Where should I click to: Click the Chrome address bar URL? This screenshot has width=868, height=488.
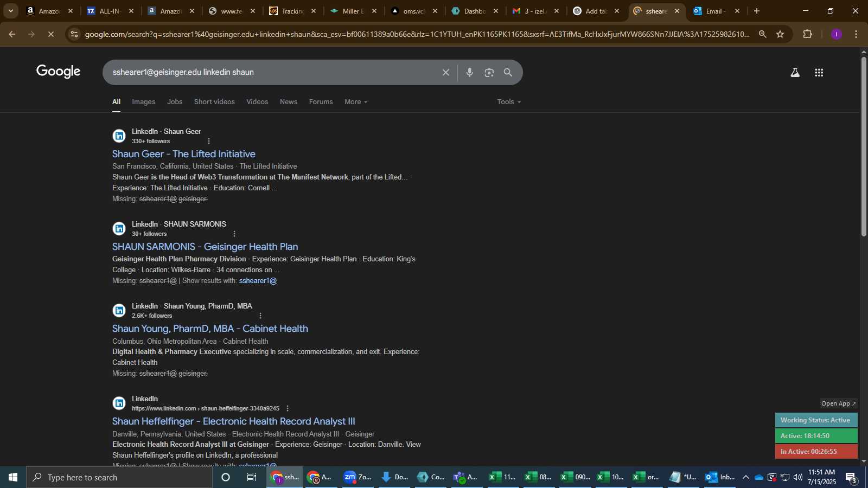[x=418, y=34]
